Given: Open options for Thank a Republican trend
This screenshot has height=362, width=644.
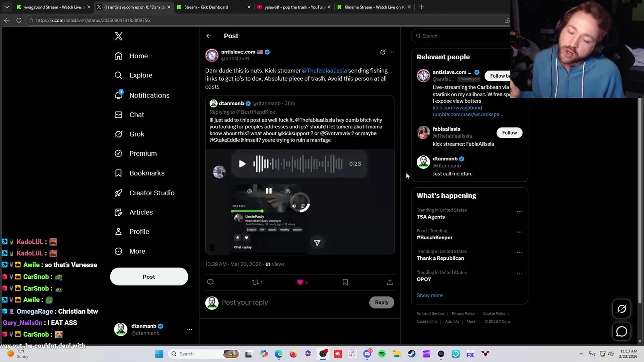Looking at the screenshot, I should (x=519, y=253).
